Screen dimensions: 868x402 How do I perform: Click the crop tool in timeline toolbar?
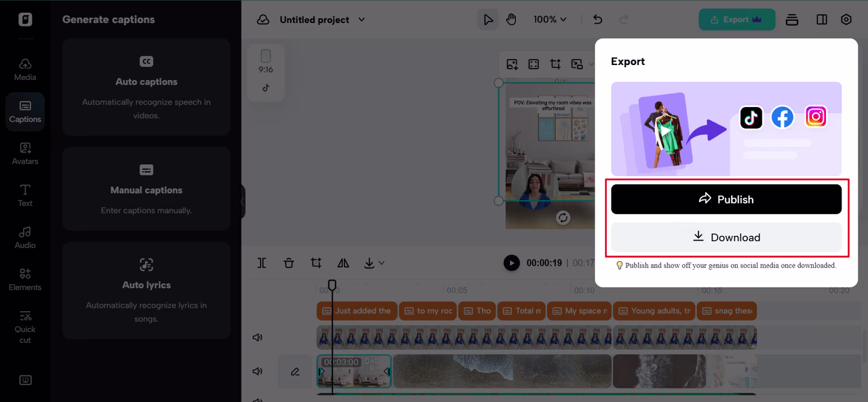coord(316,263)
